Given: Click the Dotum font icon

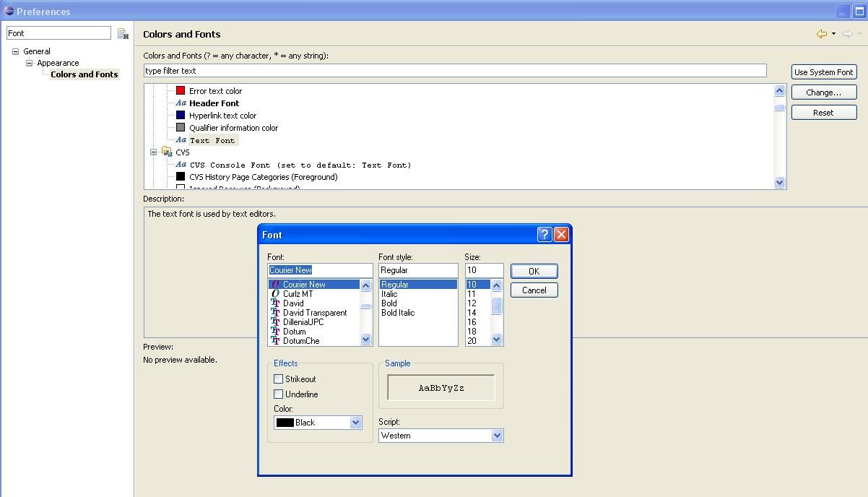Looking at the screenshot, I should 275,332.
